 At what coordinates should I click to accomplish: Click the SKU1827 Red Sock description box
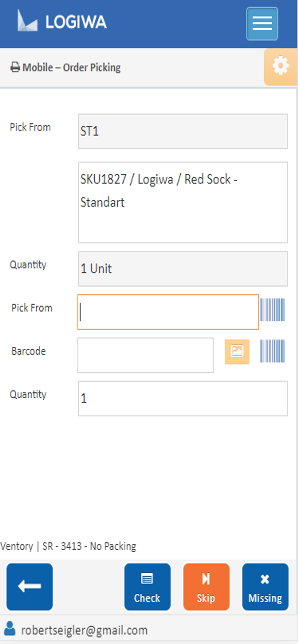click(x=183, y=202)
